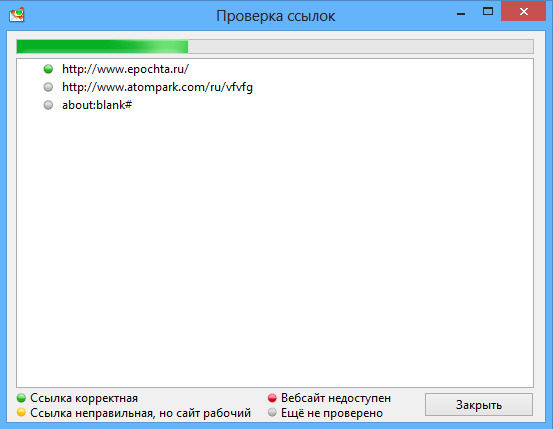Select the about:blank# list entry
Screen dimensions: 553x429
[97, 105]
